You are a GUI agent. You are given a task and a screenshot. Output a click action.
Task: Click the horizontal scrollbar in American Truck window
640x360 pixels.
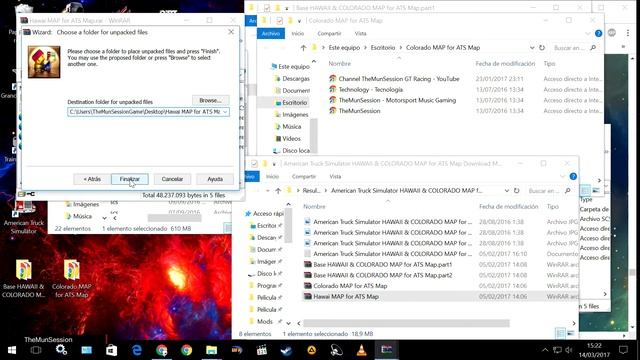[x=406, y=323]
